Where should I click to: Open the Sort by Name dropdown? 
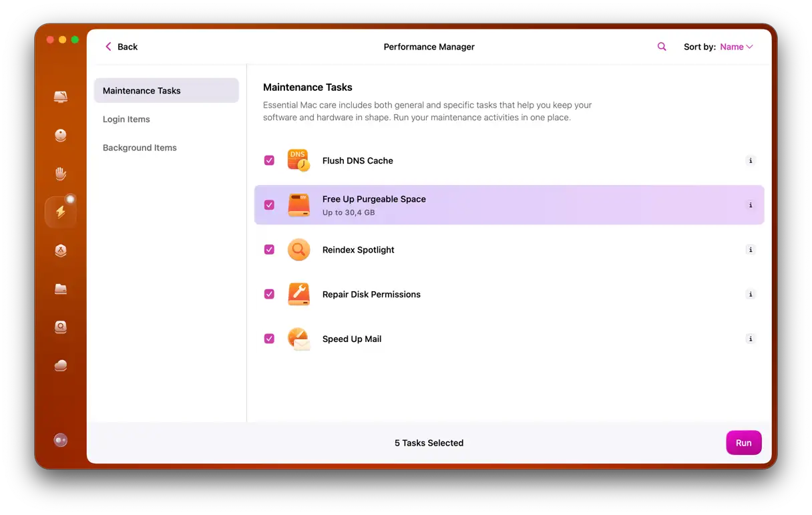tap(736, 47)
